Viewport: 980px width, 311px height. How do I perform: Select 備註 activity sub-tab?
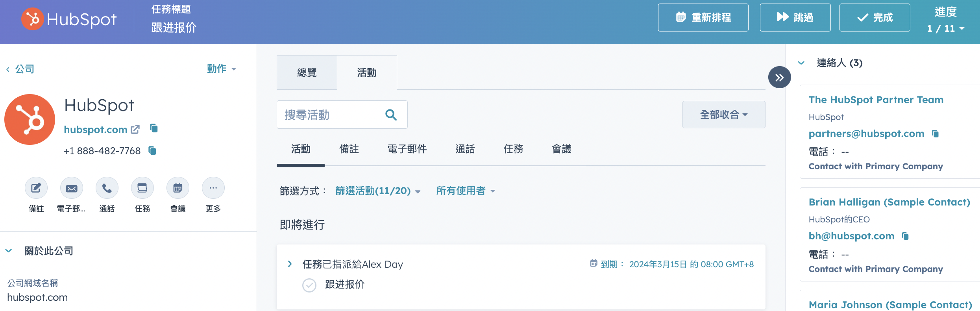pos(349,149)
